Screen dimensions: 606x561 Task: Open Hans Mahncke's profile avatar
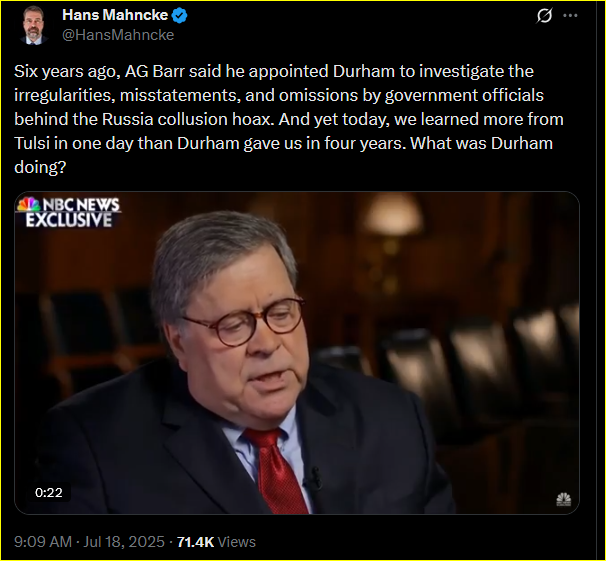click(x=34, y=25)
